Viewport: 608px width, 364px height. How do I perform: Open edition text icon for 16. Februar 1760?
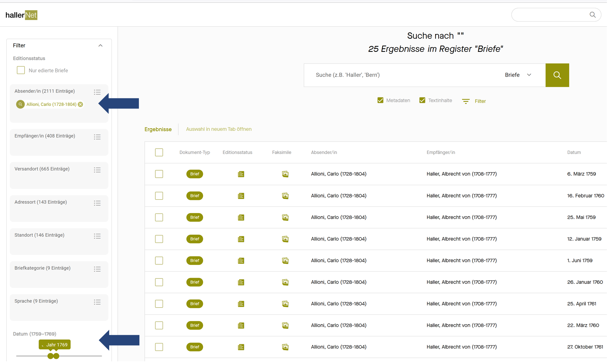(241, 196)
